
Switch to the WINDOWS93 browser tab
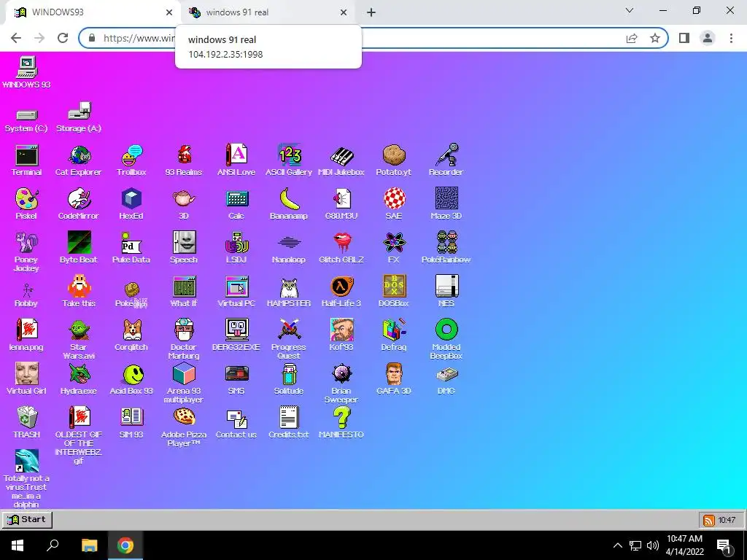tap(93, 12)
